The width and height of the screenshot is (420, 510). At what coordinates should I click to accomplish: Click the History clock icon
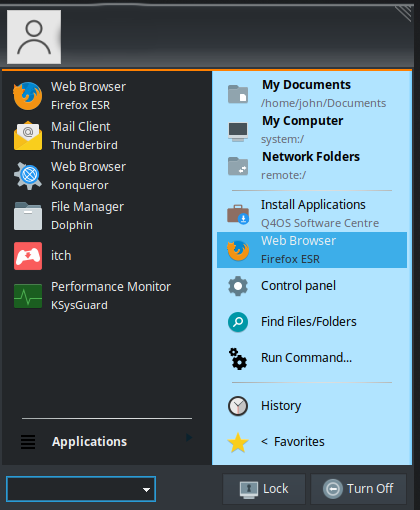click(x=238, y=406)
